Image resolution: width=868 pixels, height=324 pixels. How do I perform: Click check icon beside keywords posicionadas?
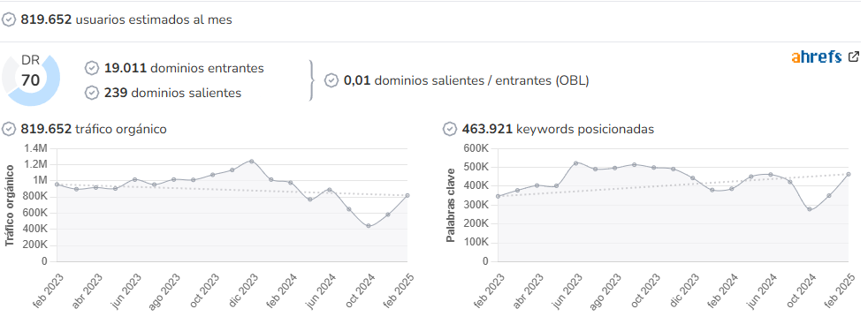click(450, 130)
